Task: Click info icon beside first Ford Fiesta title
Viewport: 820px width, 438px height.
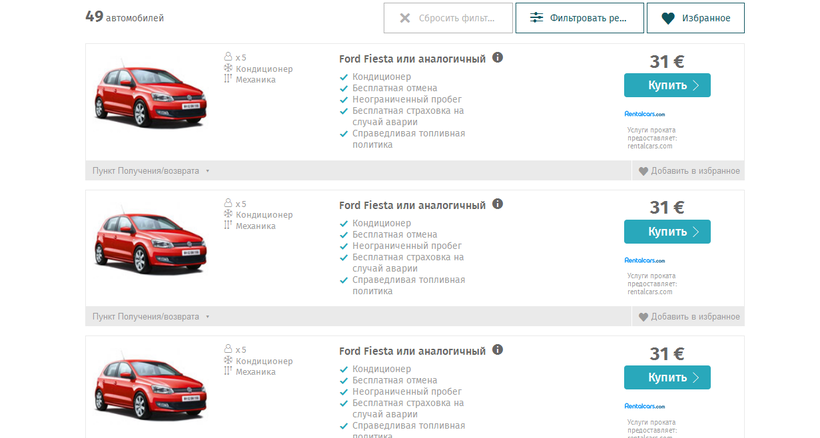Action: tap(498, 58)
